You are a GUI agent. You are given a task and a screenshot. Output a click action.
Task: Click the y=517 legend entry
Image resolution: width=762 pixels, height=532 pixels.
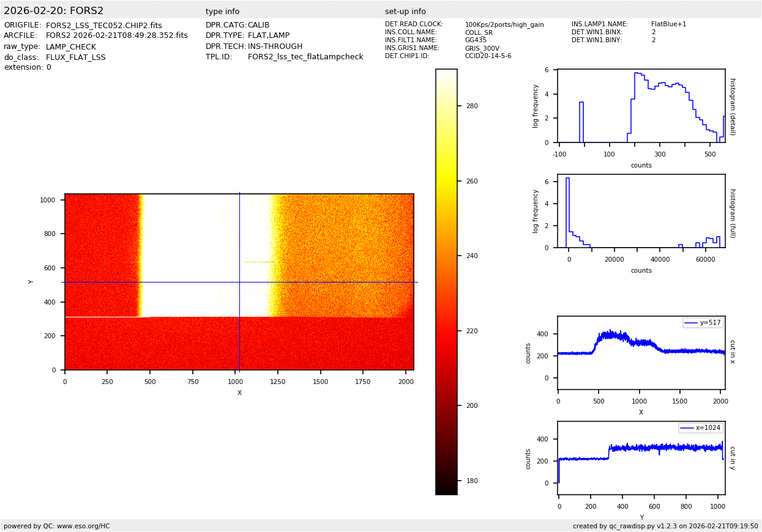703,323
